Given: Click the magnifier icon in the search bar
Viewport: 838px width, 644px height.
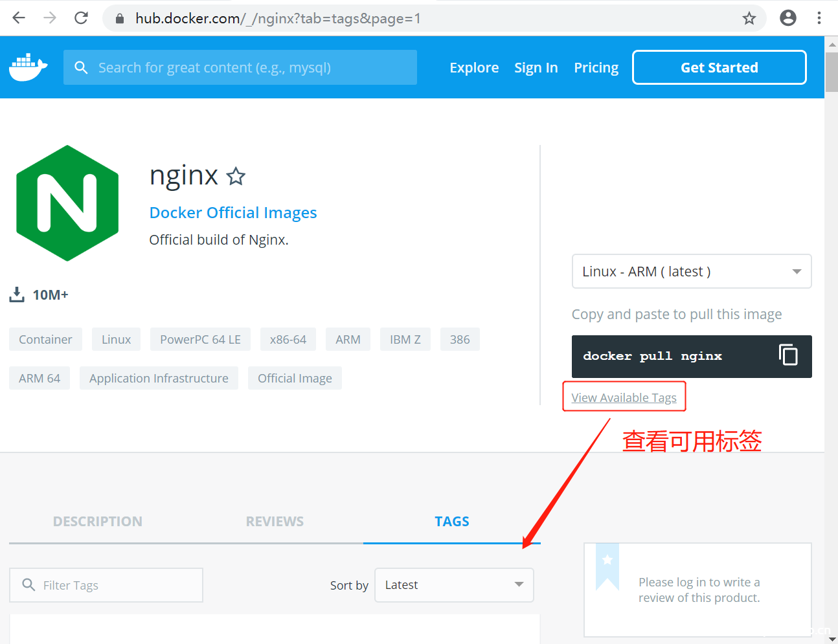Looking at the screenshot, I should (80, 67).
